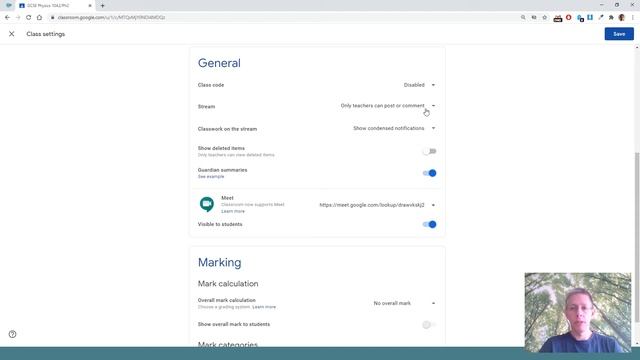Click the Google Meet icon
Screen dimensions: 640x360
[x=207, y=204]
